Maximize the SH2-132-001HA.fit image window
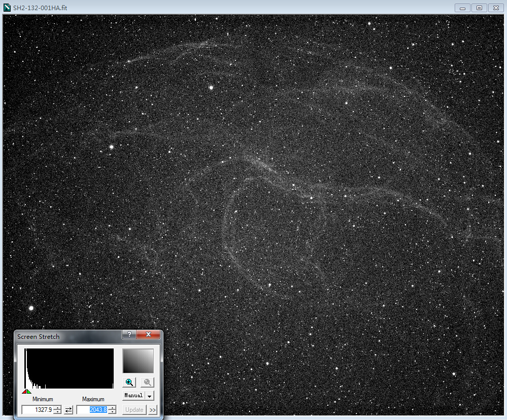Viewport: 507px width, 420px height. click(x=479, y=8)
